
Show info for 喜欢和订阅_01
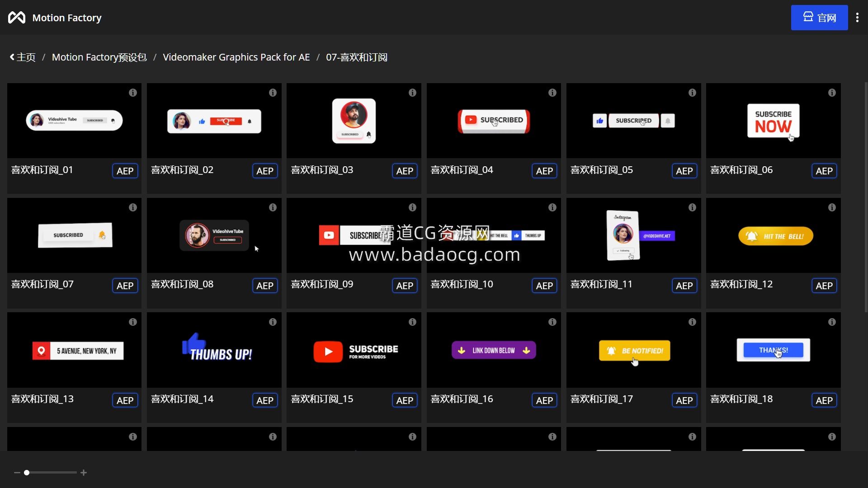133,93
